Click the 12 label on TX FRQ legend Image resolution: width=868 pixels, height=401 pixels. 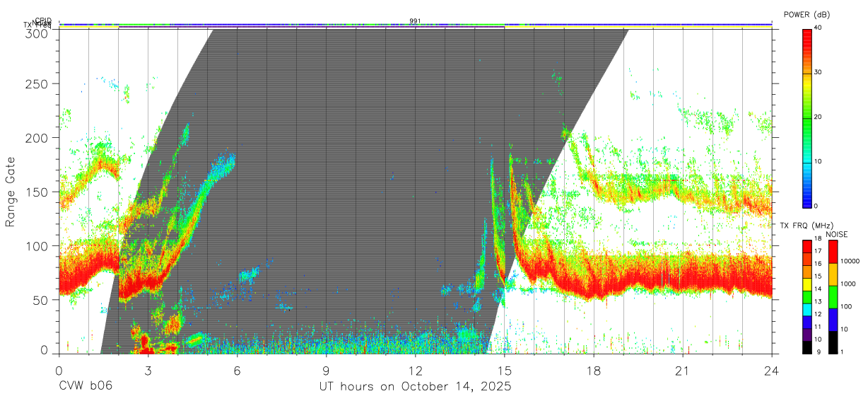click(x=819, y=314)
